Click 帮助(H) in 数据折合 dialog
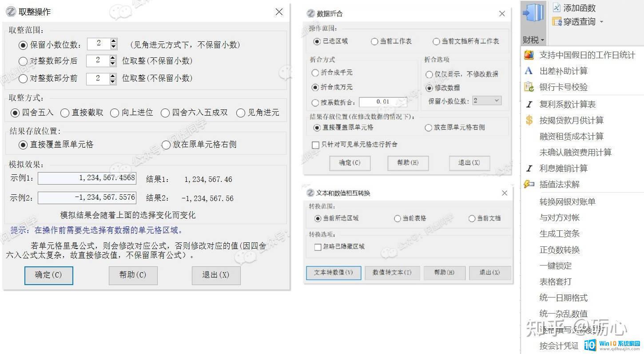The height and width of the screenshot is (354, 644). coord(408,163)
